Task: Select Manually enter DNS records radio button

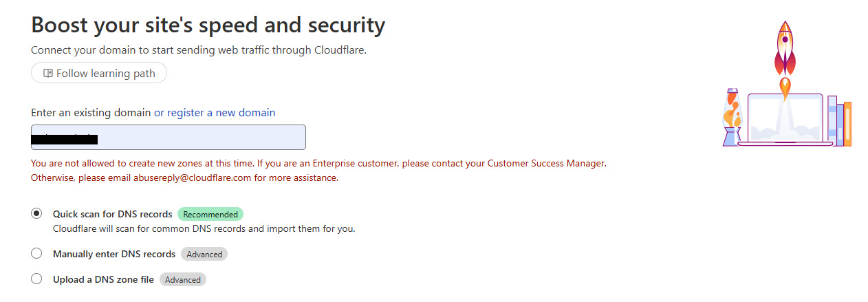Action: [36, 254]
